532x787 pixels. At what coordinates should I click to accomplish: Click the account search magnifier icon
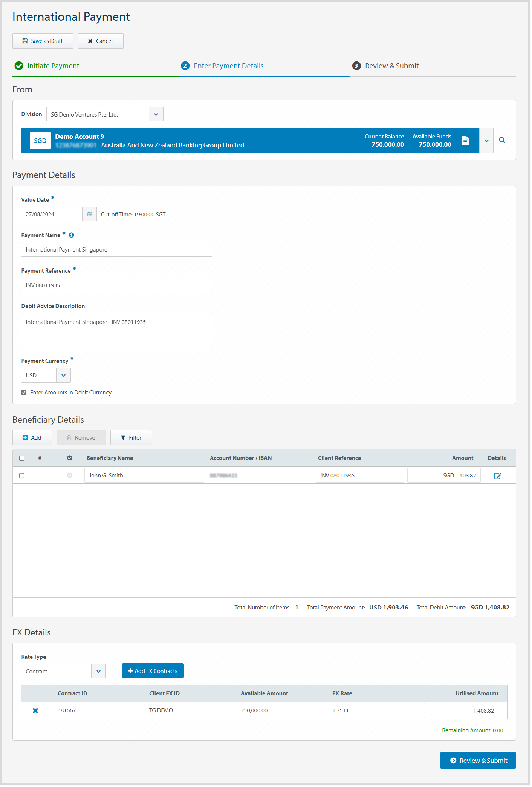[502, 140]
